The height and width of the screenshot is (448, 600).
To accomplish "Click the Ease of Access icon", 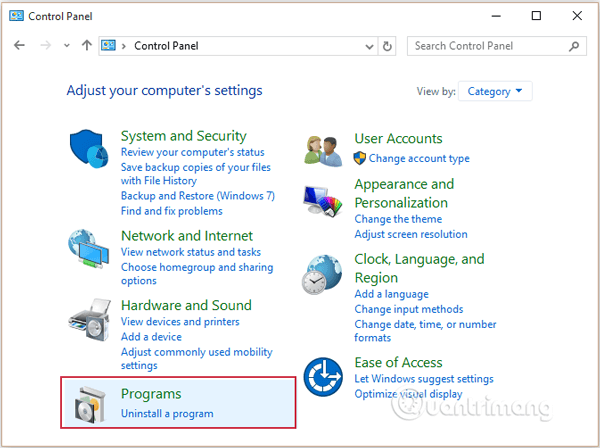I will pos(323,377).
